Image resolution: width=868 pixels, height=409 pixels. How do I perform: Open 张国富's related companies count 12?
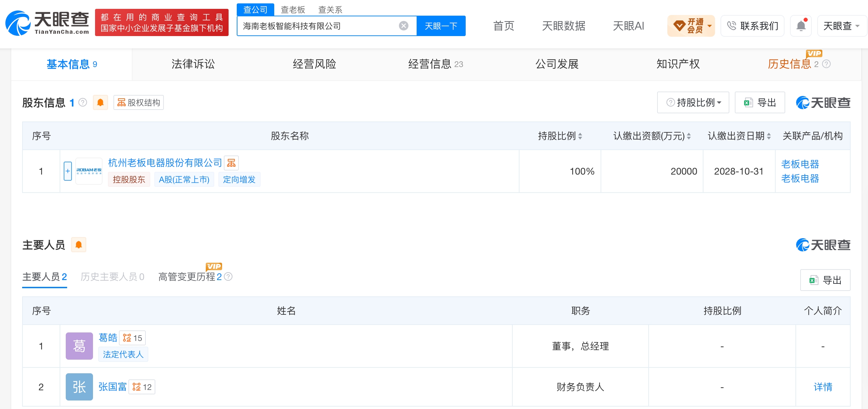coord(142,387)
